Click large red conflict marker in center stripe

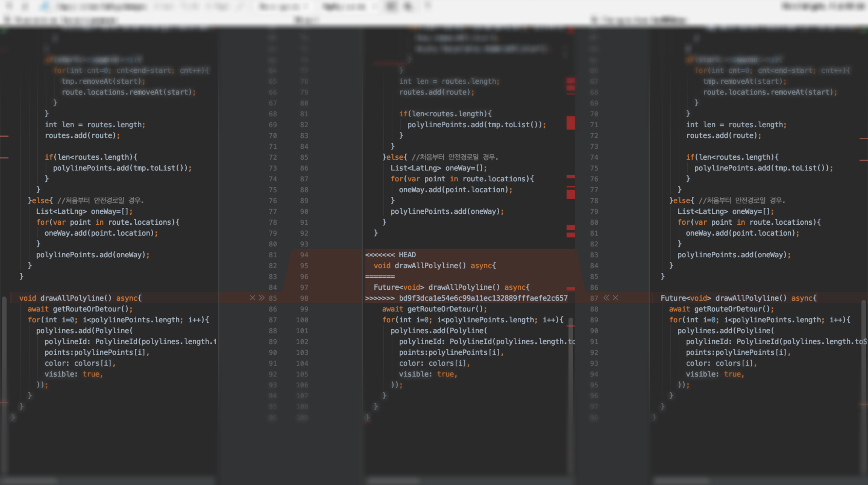click(x=571, y=123)
